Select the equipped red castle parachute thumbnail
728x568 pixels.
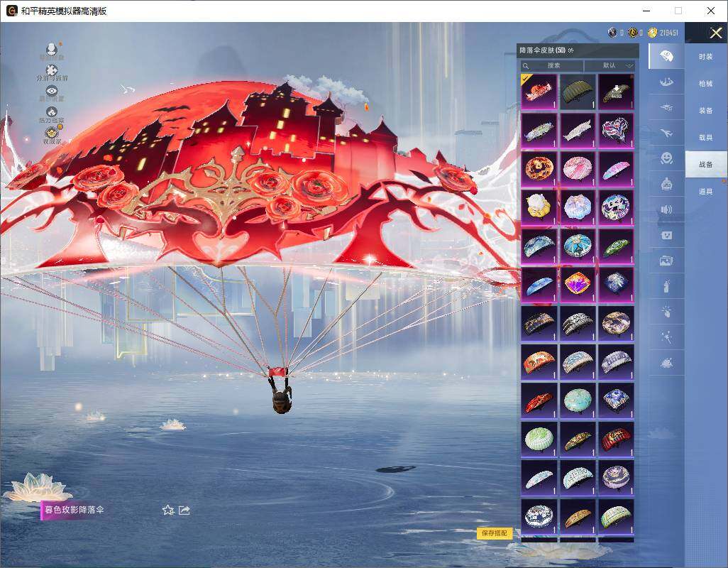(x=539, y=92)
